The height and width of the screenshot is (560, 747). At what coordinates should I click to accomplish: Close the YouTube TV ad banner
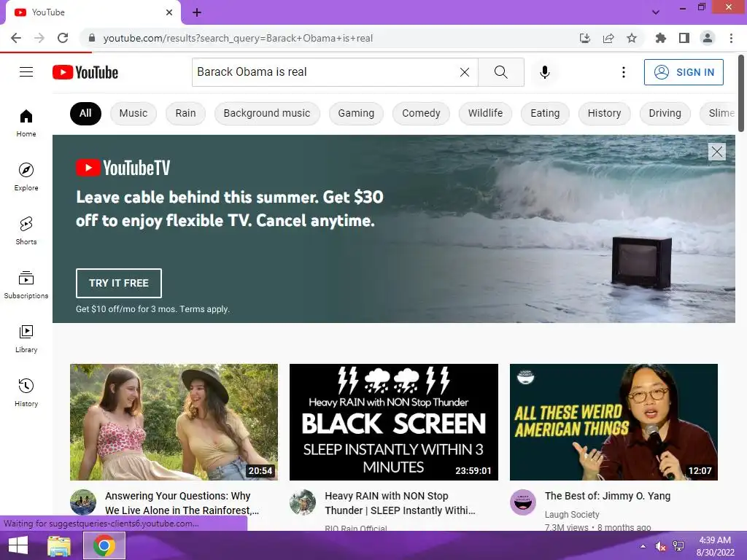pyautogui.click(x=717, y=152)
